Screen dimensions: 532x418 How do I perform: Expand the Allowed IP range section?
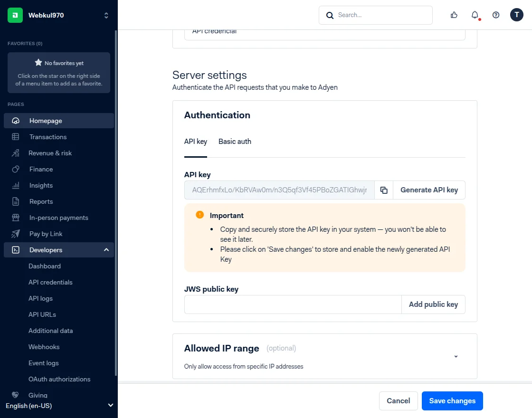[456, 356]
